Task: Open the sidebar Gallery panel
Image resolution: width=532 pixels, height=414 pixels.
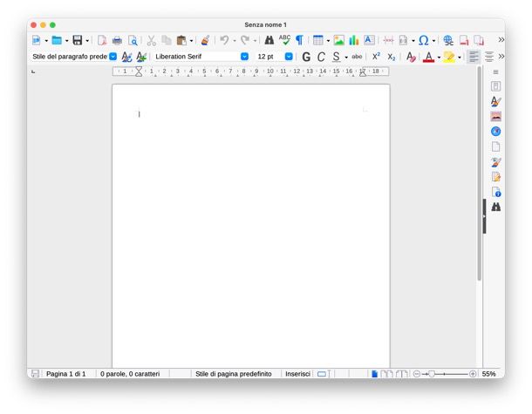Action: click(495, 116)
